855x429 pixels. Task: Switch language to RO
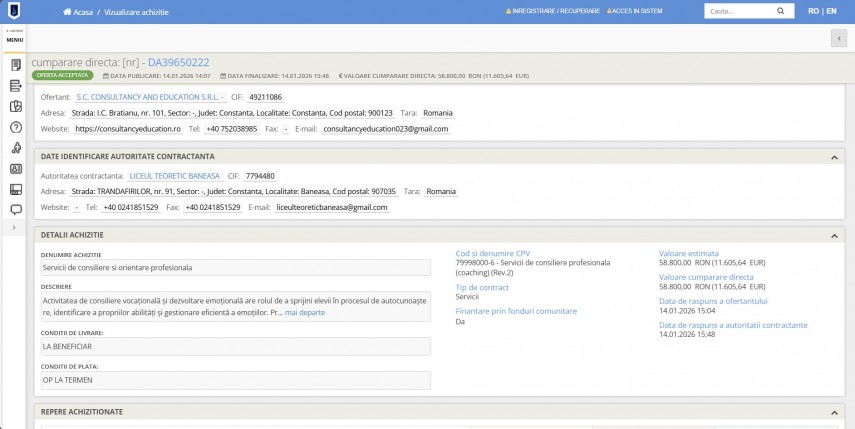pyautogui.click(x=812, y=11)
